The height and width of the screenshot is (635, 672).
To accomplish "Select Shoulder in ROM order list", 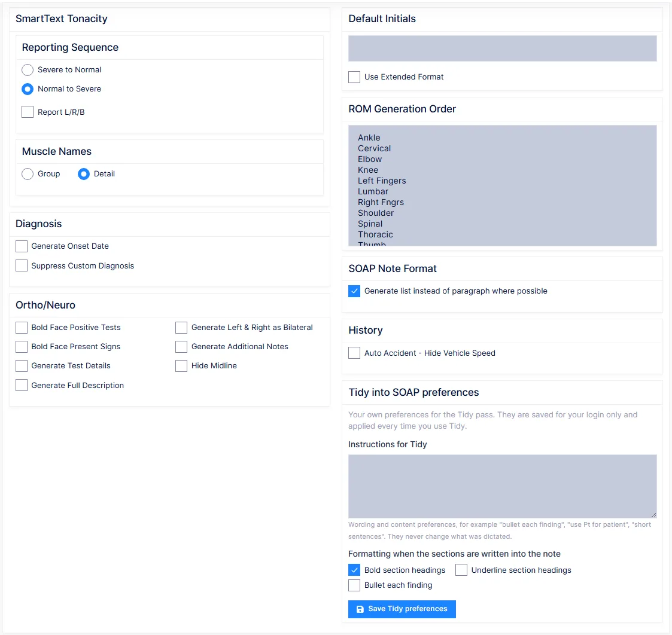I will click(375, 213).
